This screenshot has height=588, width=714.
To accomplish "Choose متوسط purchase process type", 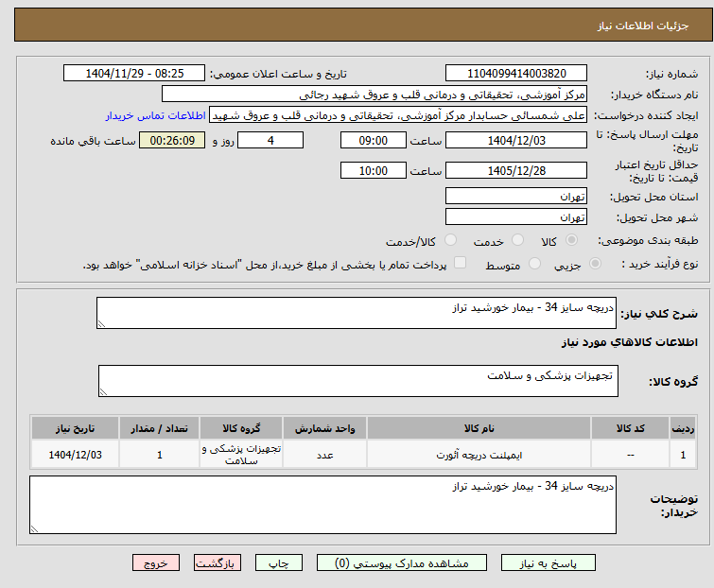I will pyautogui.click(x=534, y=264).
